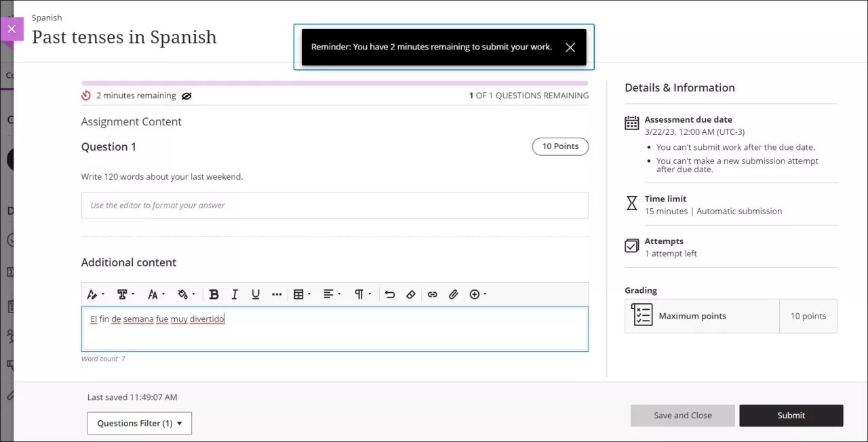868x442 pixels.
Task: Insert a link using the chain icon
Action: click(432, 294)
